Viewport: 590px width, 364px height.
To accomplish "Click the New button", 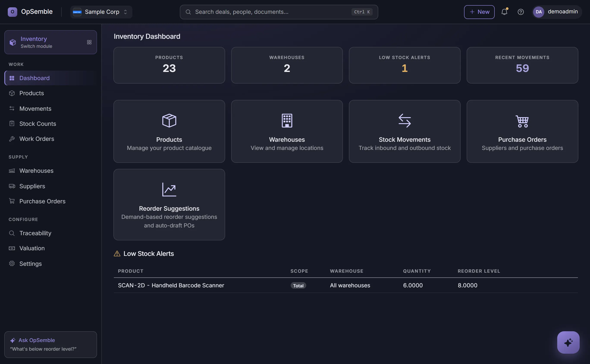I will click(x=479, y=12).
